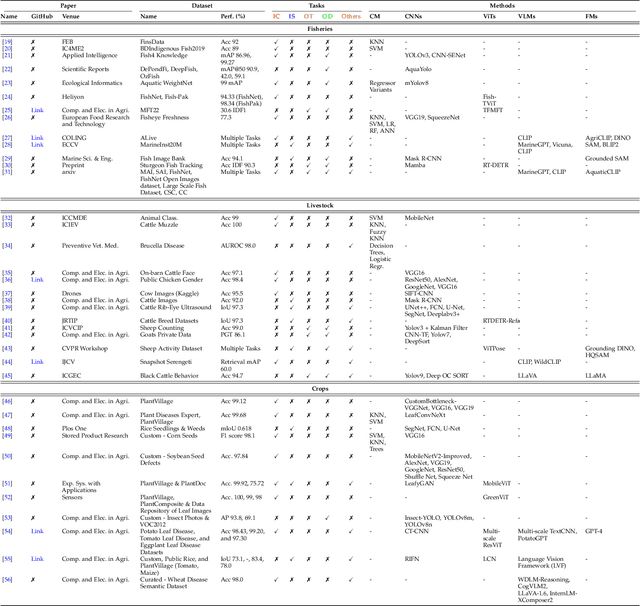The width and height of the screenshot is (640, 606).
Task: Open the GitHub Link for reference [25]
Action: pyautogui.click(x=37, y=110)
